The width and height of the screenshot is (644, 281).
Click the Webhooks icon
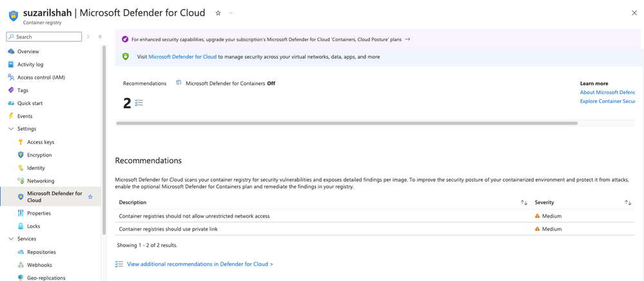click(21, 265)
